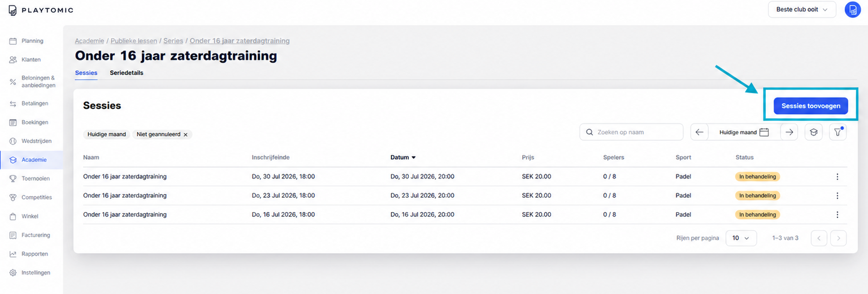Go to next month with right arrow

[789, 132]
